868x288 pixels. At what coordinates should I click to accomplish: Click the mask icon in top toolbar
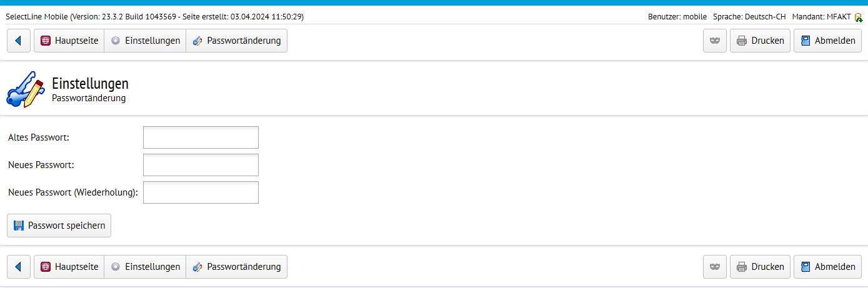click(x=715, y=41)
